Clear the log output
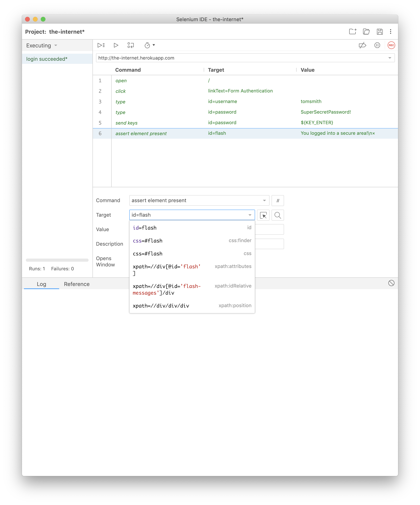Image resolution: width=420 pixels, height=505 pixels. coord(391,283)
